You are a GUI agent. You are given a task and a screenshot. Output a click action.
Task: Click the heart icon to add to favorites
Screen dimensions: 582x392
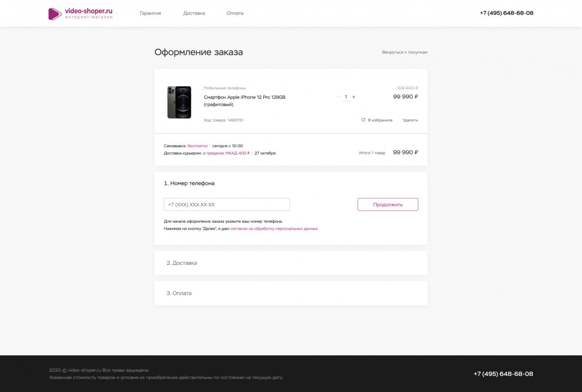[364, 120]
